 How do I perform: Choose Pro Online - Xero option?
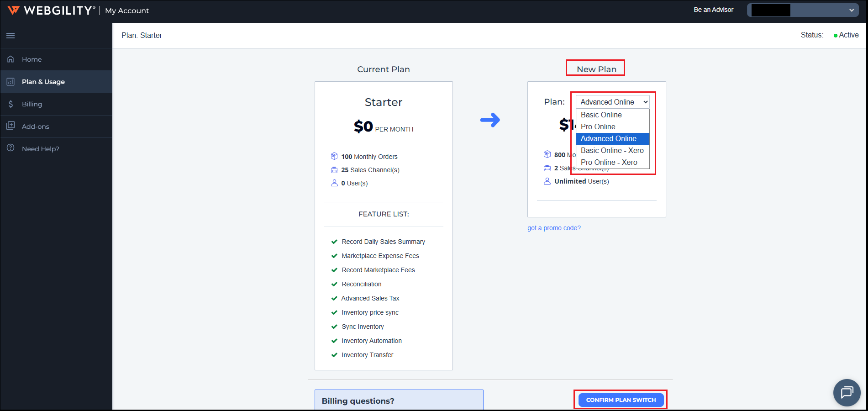coord(609,162)
